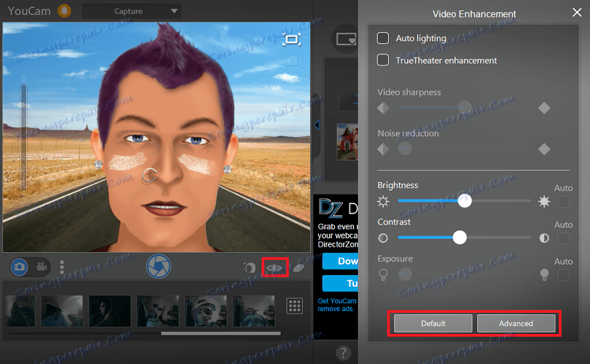This screenshot has width=590, height=364.
Task: Select the red house effect thumbnail
Action: [x=347, y=142]
